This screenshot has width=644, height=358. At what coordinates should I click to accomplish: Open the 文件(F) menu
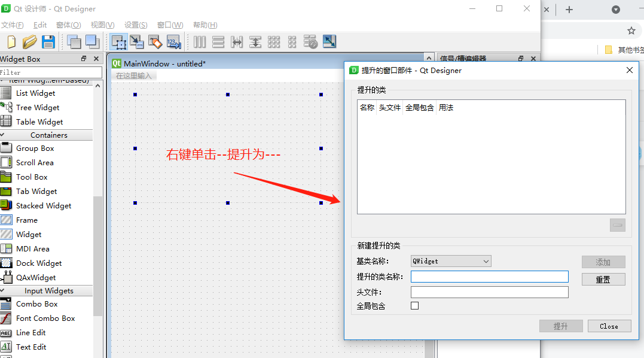[12, 25]
